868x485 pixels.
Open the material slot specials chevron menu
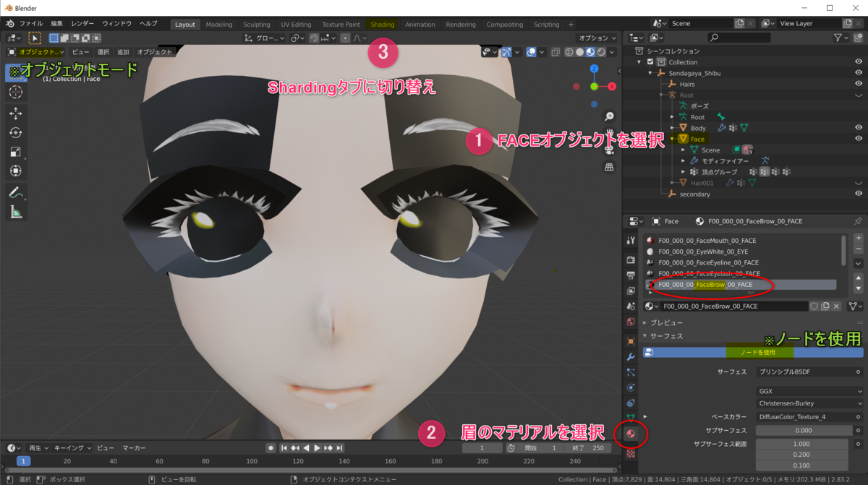(859, 264)
